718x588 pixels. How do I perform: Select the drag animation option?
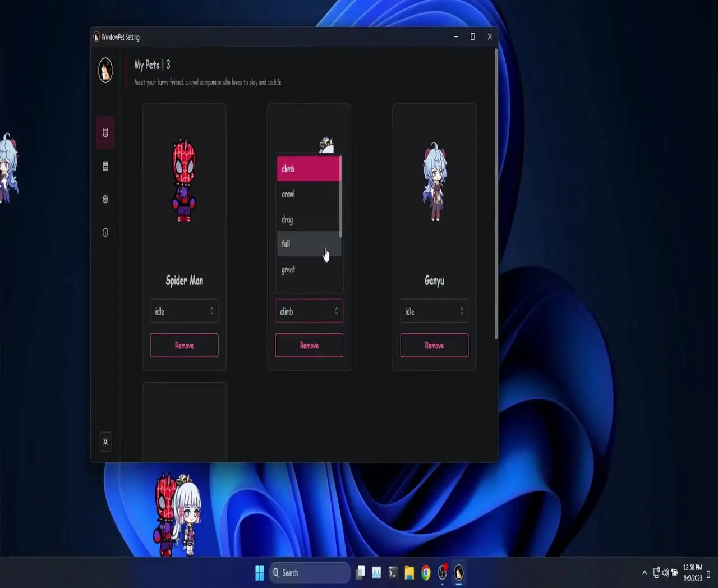pos(308,219)
